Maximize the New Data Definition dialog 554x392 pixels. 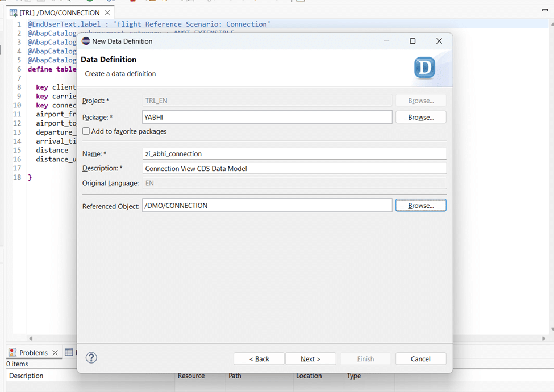tap(413, 41)
